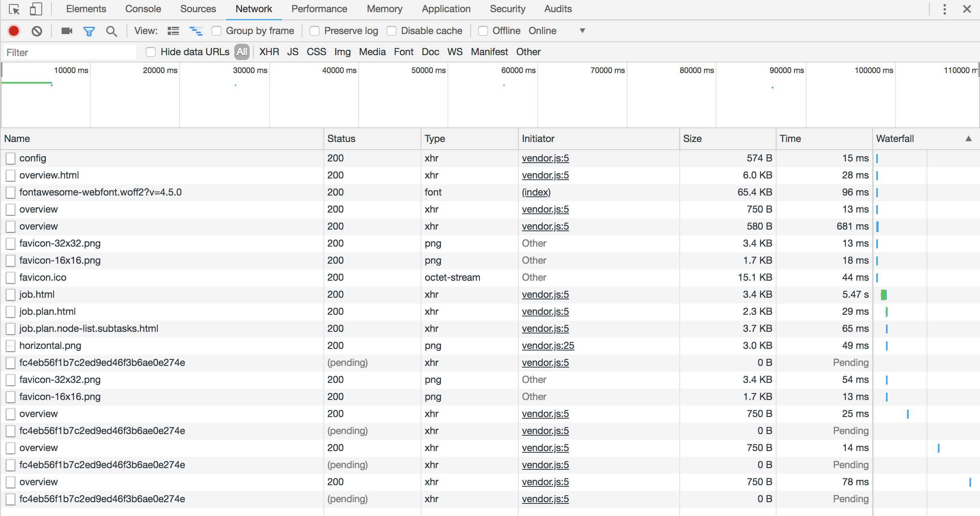980x516 pixels.
Task: Open the Application tab
Action: pos(446,9)
